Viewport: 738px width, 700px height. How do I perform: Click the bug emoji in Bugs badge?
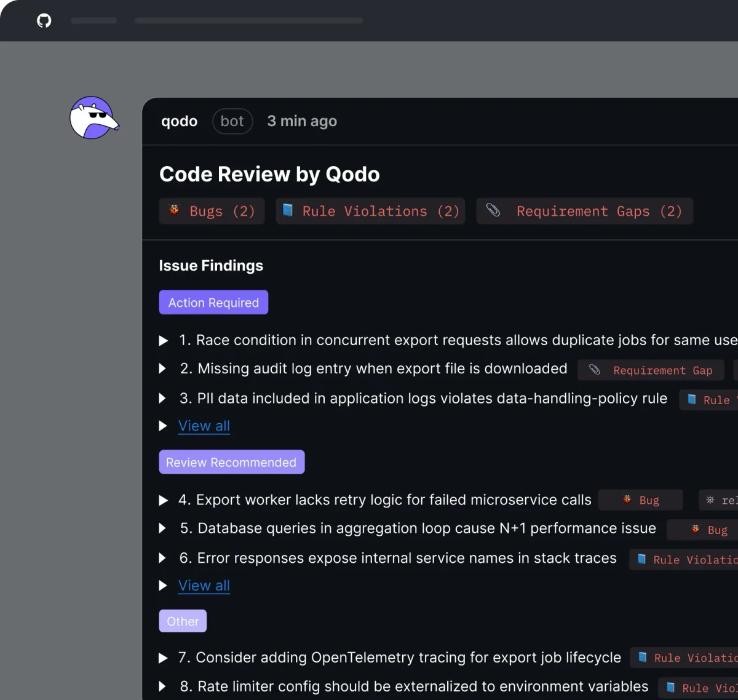pos(174,210)
